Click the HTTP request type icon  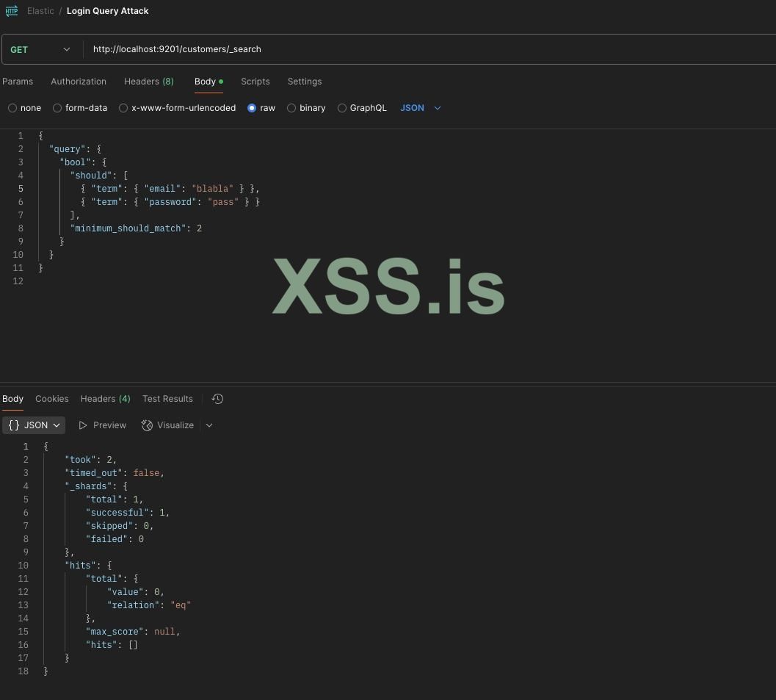tap(12, 10)
